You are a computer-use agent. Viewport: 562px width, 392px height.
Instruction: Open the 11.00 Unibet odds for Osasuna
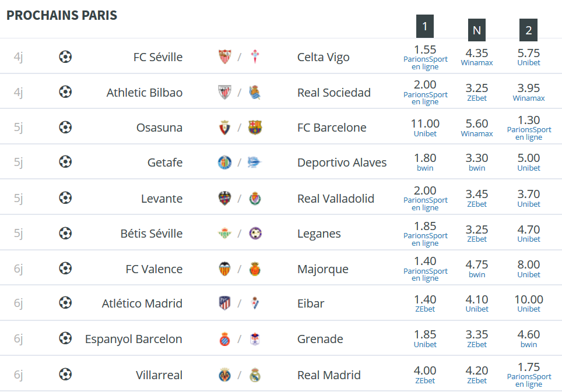(x=425, y=128)
